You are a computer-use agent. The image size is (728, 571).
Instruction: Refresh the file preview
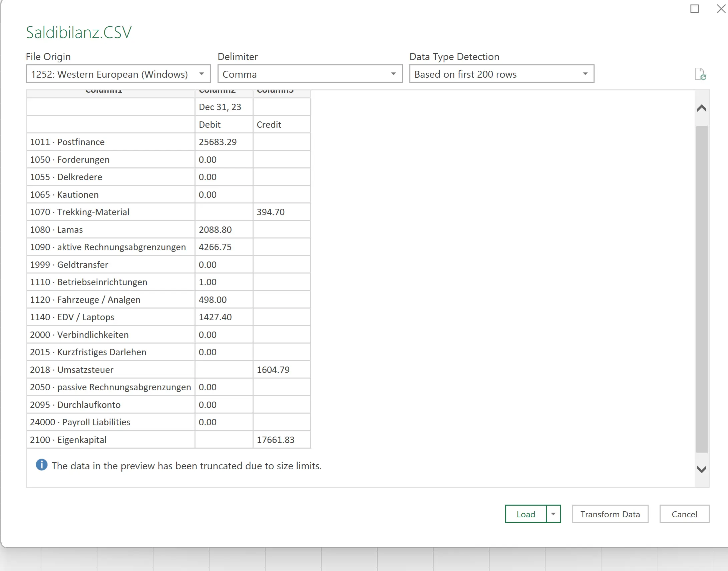(x=701, y=74)
